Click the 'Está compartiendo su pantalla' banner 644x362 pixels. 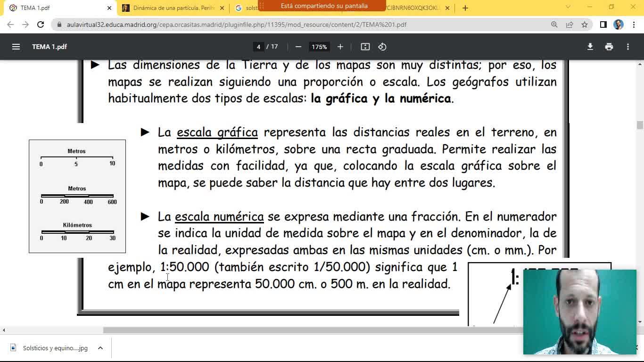click(x=324, y=6)
